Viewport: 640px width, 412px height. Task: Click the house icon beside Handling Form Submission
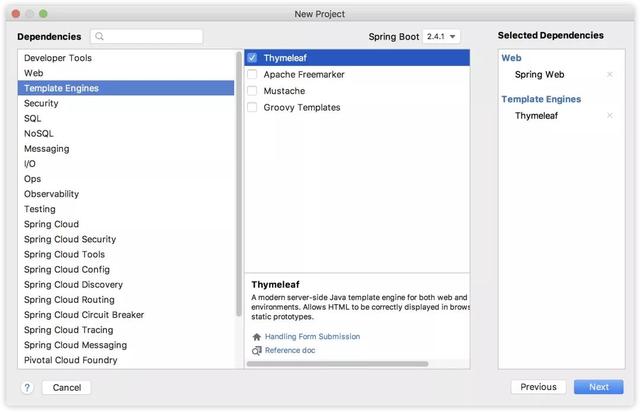point(256,337)
